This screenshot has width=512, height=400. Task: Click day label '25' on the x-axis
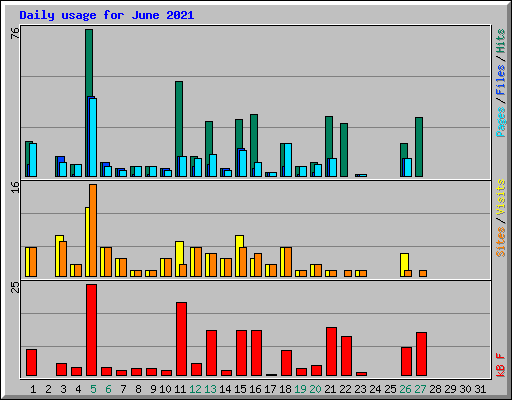390,389
